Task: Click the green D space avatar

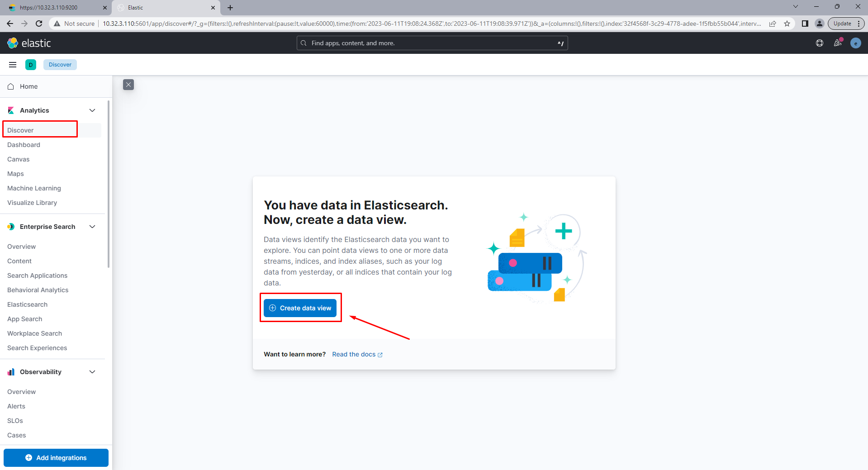Action: click(31, 65)
